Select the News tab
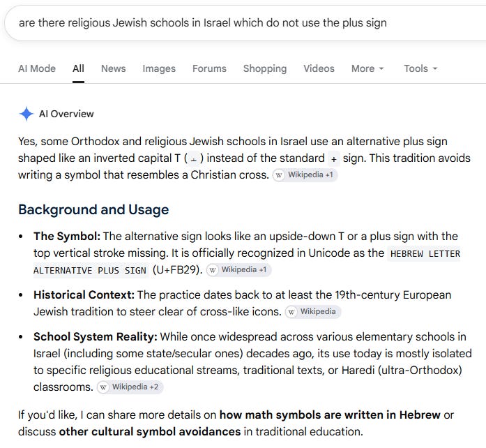This screenshot has width=486, height=448. click(114, 68)
